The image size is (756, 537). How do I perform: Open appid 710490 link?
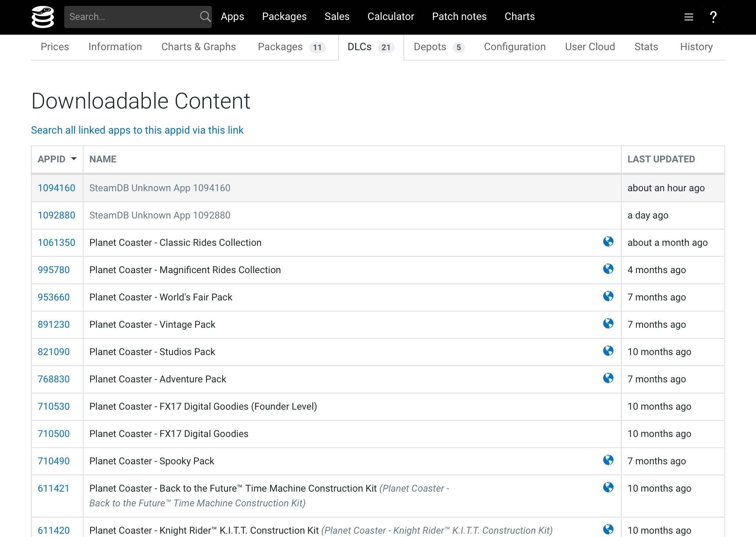point(54,461)
